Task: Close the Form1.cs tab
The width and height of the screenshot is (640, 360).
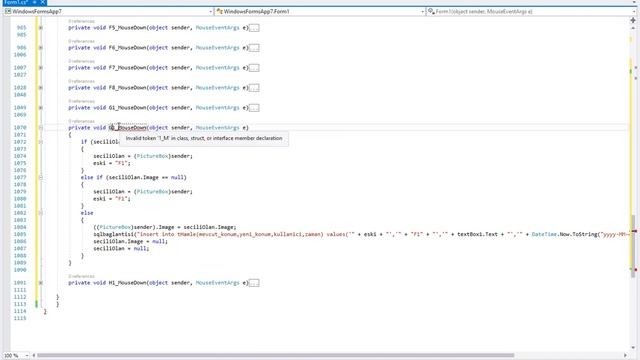Action: 42,2
